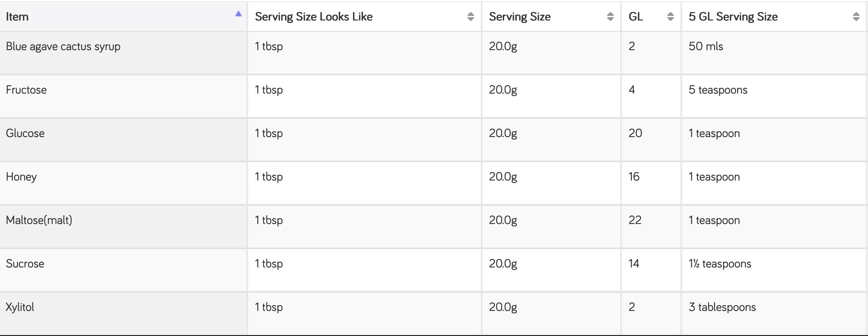Screen dimensions: 868x336
Task: Click the Sucrose item cell
Action: click(25, 264)
